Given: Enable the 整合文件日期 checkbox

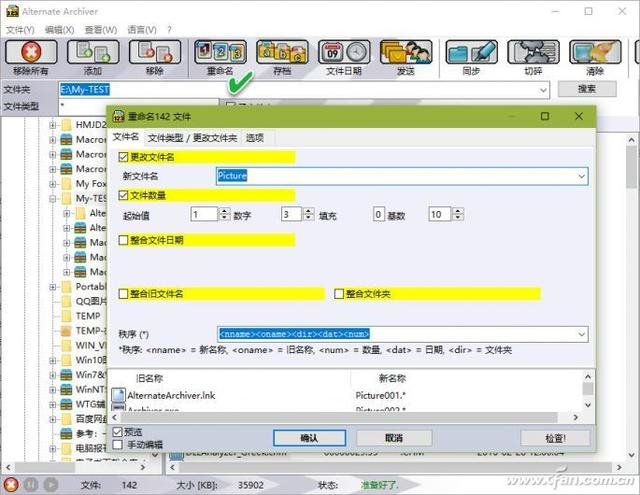Looking at the screenshot, I should (x=123, y=240).
